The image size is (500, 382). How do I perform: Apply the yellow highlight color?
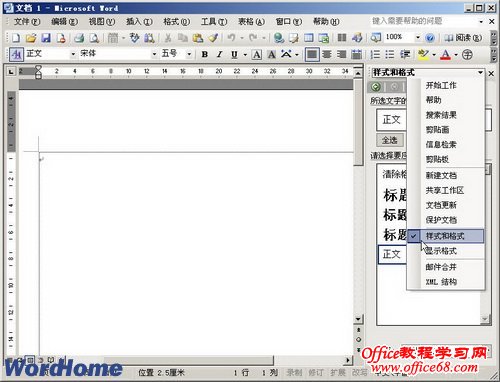423,55
